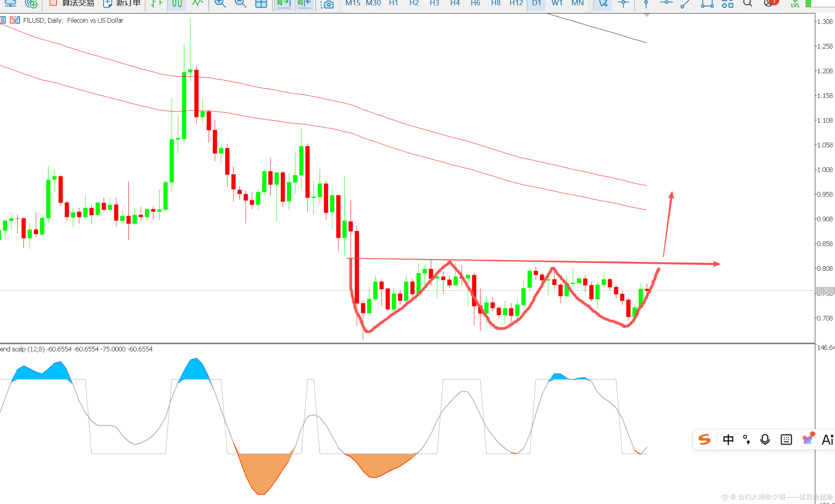Image resolution: width=835 pixels, height=504 pixels.
Task: Click the one-click trading panel icon
Action: (x=14, y=20)
